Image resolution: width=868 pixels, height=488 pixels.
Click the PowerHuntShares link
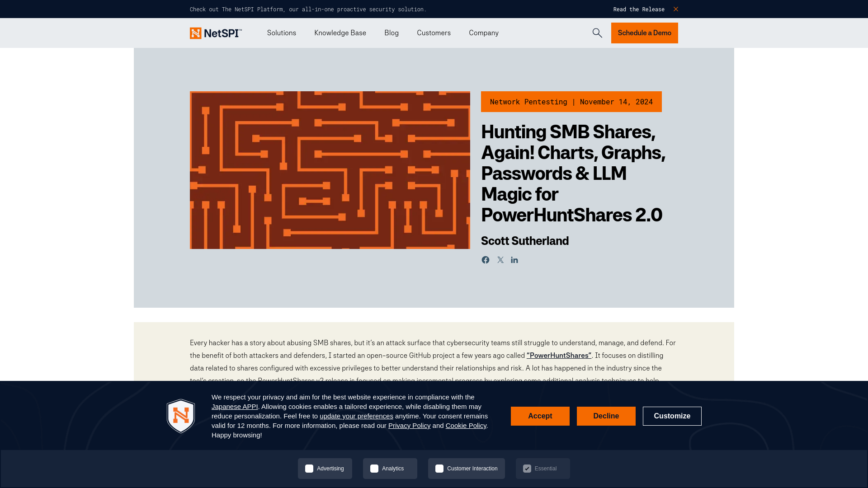pos(559,355)
